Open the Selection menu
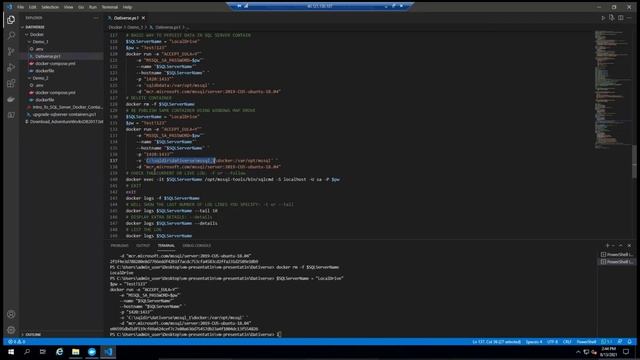Viewport: 640px width, 360px height. [50, 7]
